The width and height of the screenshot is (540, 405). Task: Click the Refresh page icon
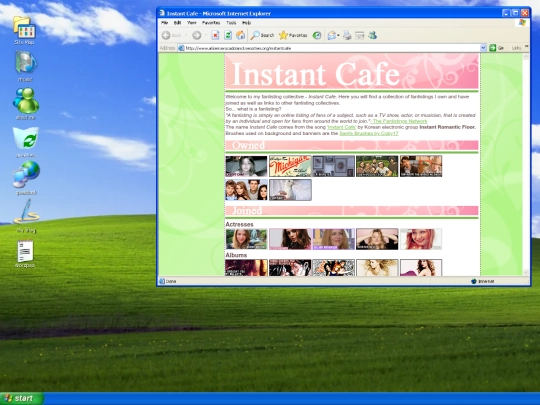coord(228,35)
